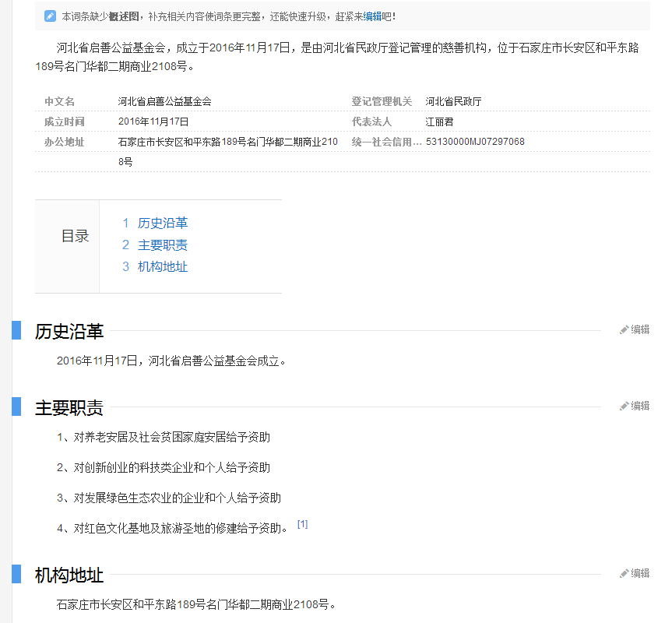The width and height of the screenshot is (672, 623).
Task: Click the credit code 53130000MJ07297068
Action: tap(475, 142)
